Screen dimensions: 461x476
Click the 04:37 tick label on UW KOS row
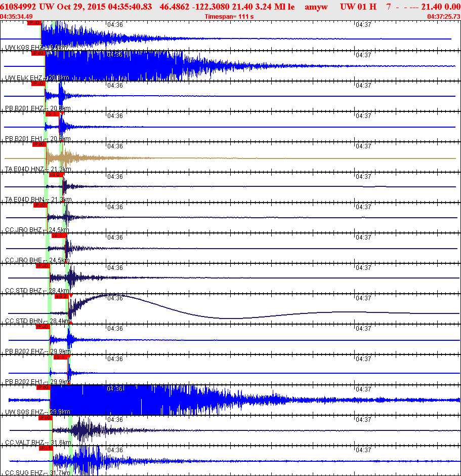coord(363,25)
